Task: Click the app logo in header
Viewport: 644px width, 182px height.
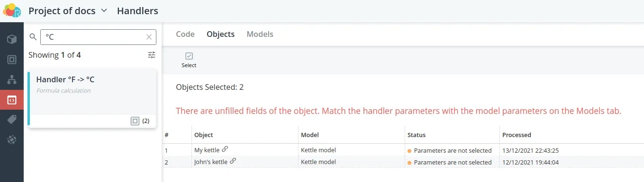Action: (12, 10)
